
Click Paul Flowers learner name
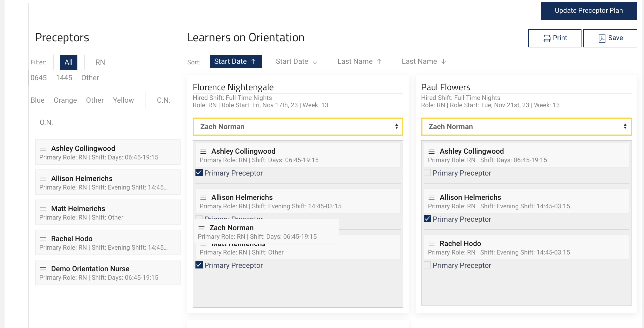tap(446, 87)
